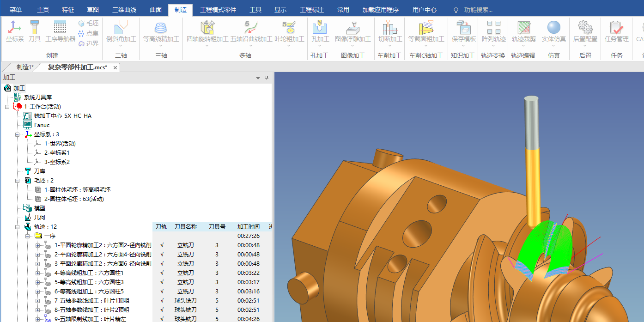Click the 功能搜索 search field

478,10
